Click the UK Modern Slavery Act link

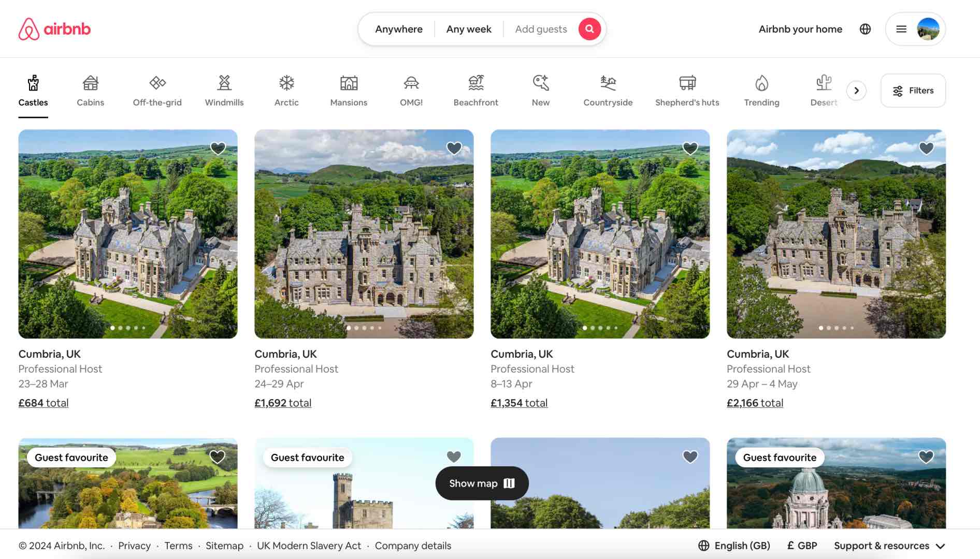[x=309, y=545]
